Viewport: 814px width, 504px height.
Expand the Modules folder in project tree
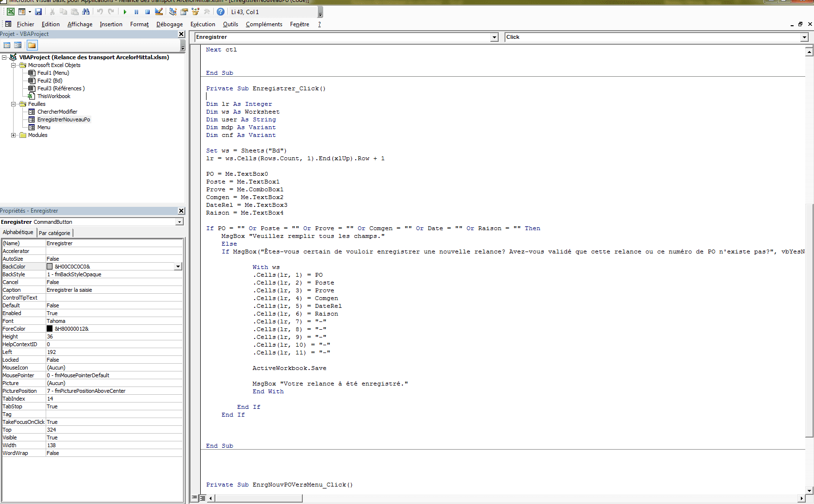coord(14,135)
